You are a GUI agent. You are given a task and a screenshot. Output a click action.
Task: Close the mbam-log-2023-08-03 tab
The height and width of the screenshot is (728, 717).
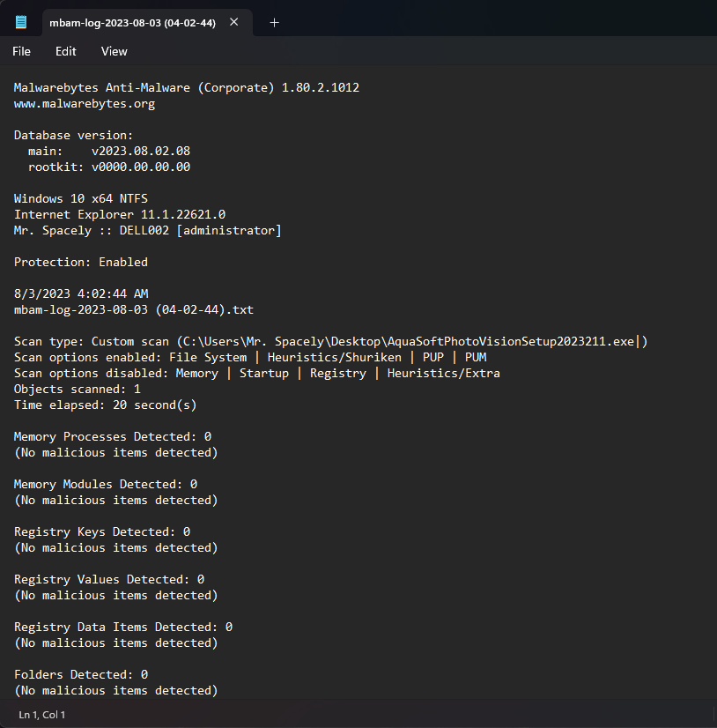tap(234, 22)
